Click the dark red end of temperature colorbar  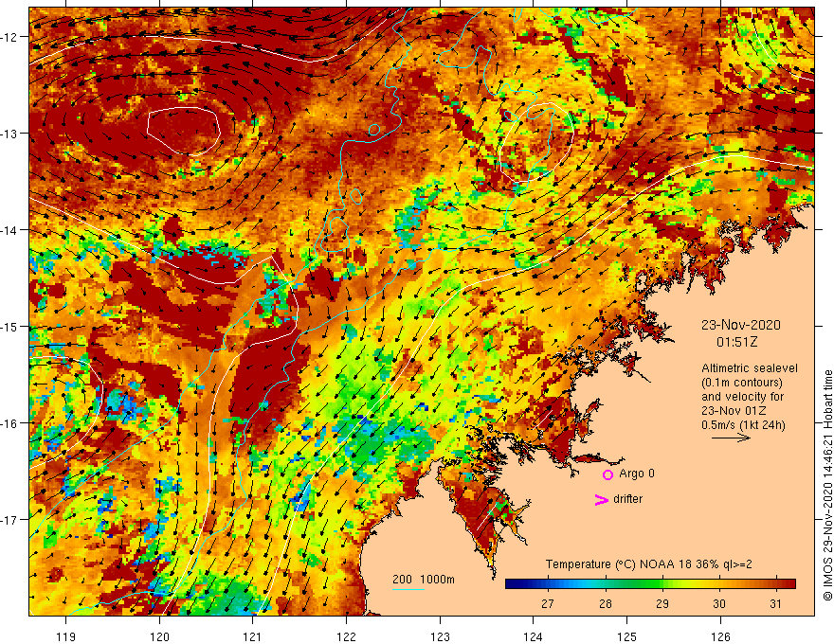789,584
